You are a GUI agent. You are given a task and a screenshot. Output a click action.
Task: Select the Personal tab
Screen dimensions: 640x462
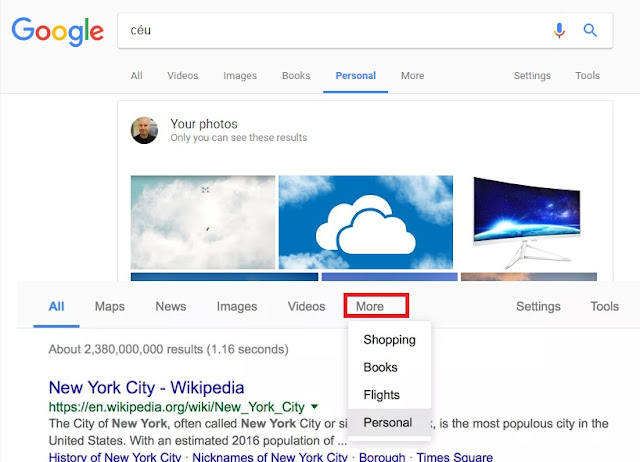[356, 76]
